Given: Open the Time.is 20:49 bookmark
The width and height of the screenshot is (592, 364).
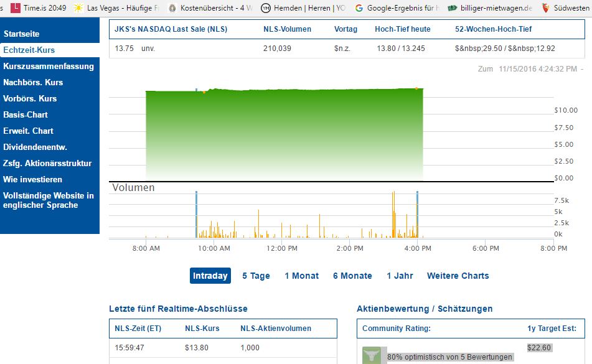Looking at the screenshot, I should [38, 7].
